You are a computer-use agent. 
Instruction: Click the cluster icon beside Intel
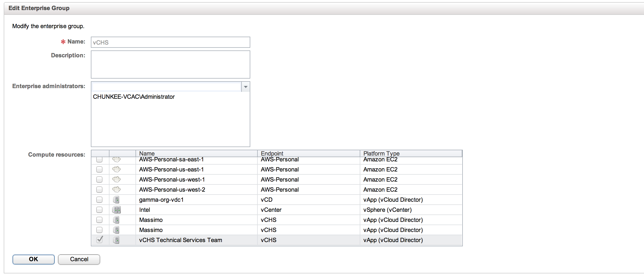[x=116, y=210]
